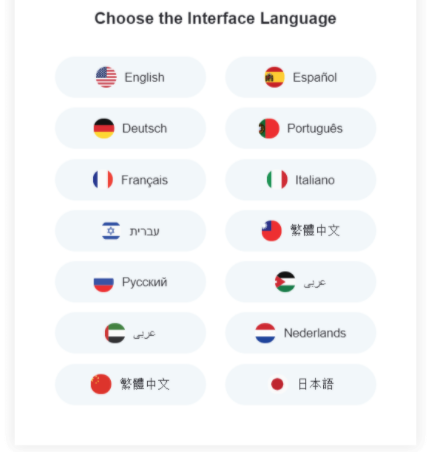Choose Nederlands language option
This screenshot has width=430, height=452.
301,333
